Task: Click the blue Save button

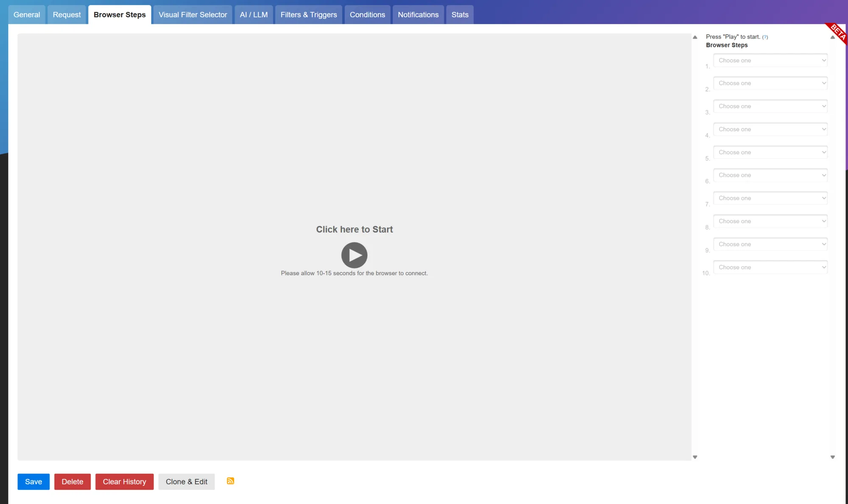Action: point(33,482)
